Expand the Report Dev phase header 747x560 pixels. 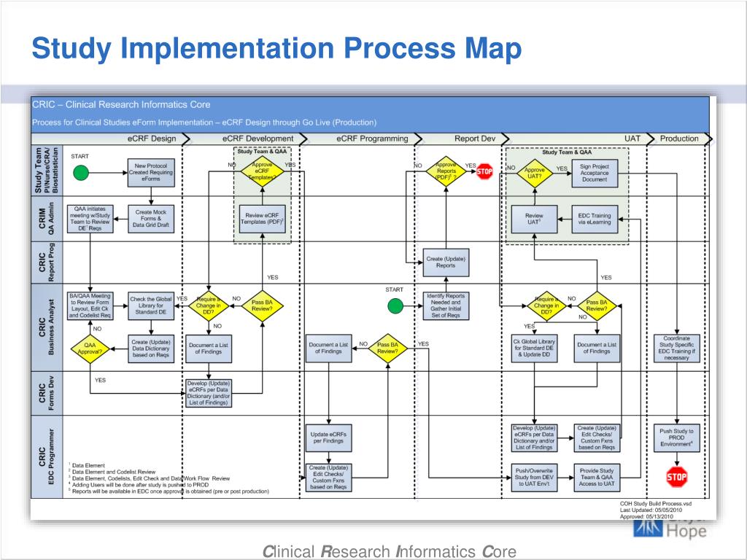click(476, 139)
